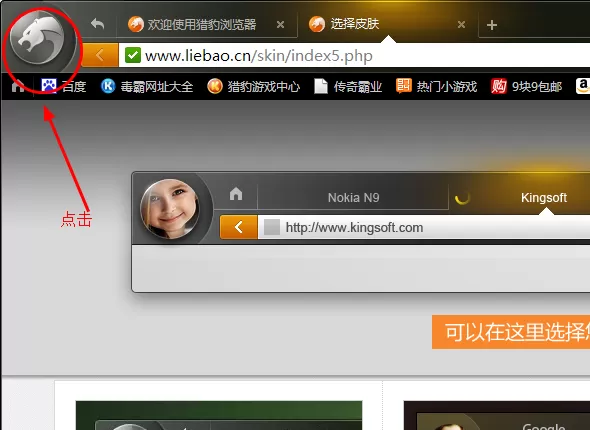The image size is (590, 430).
Task: Select the Kingsoft preview tab
Action: [520, 198]
